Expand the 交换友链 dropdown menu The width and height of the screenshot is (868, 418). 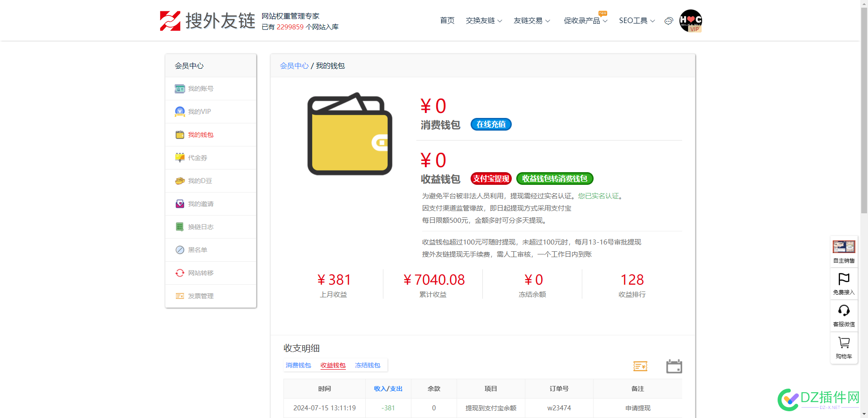484,21
